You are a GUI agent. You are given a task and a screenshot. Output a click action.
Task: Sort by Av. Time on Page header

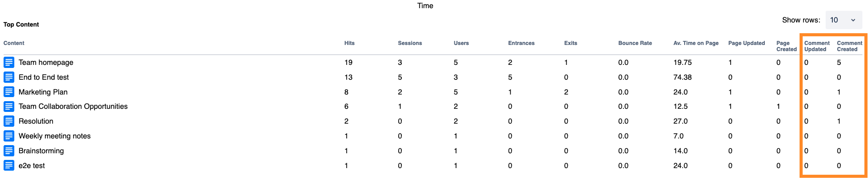coord(696,43)
